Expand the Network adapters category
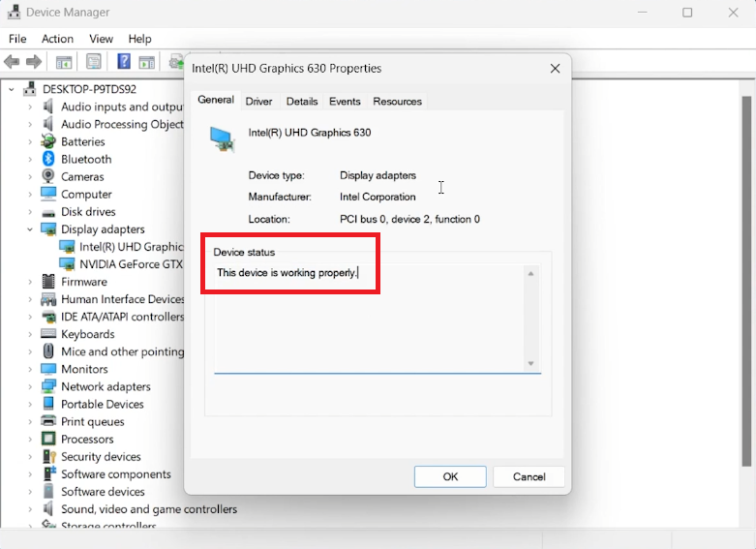Viewport: 756px width, 549px height. tap(30, 386)
